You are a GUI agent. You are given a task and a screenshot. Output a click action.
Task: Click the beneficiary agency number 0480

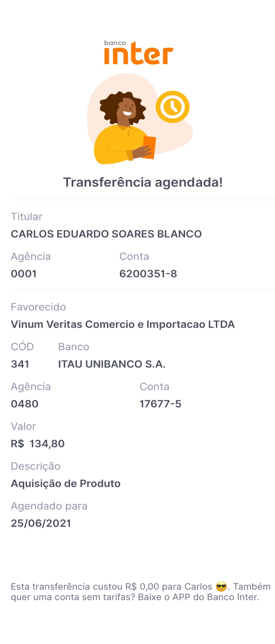point(25,404)
